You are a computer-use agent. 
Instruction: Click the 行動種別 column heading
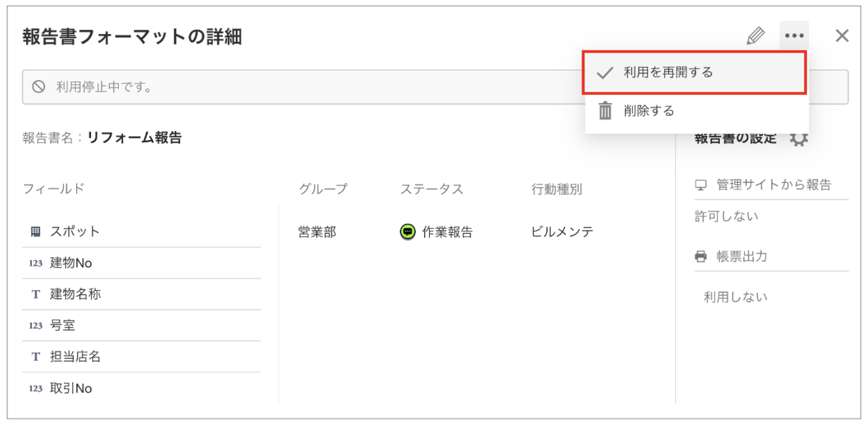point(557,189)
